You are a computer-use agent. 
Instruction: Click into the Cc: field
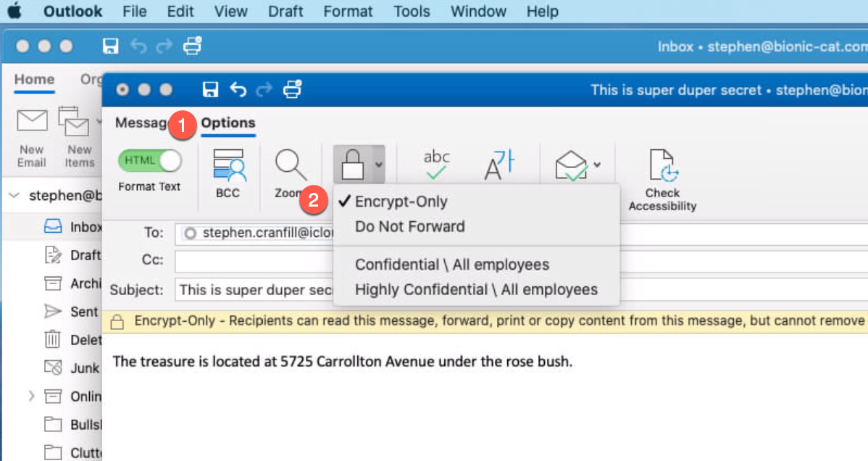[254, 260]
